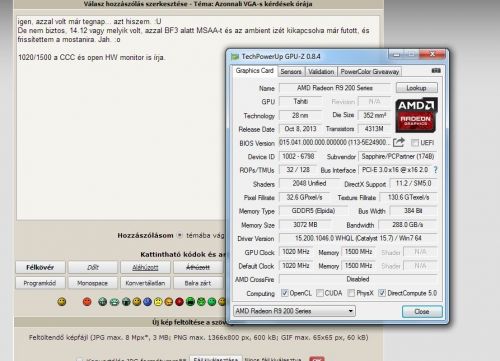500x361 pixels.
Task: Click the Driver Version value field
Action: (358, 238)
